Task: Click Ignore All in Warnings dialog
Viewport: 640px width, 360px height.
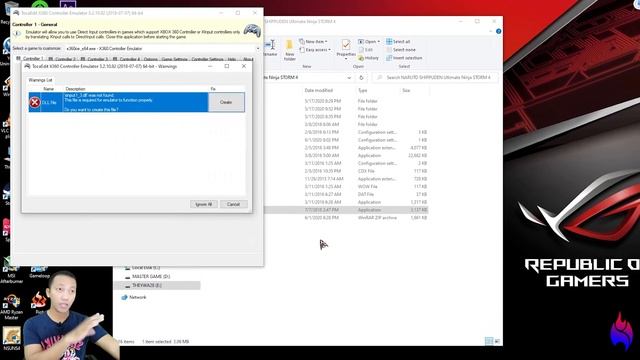Action: 203,204
